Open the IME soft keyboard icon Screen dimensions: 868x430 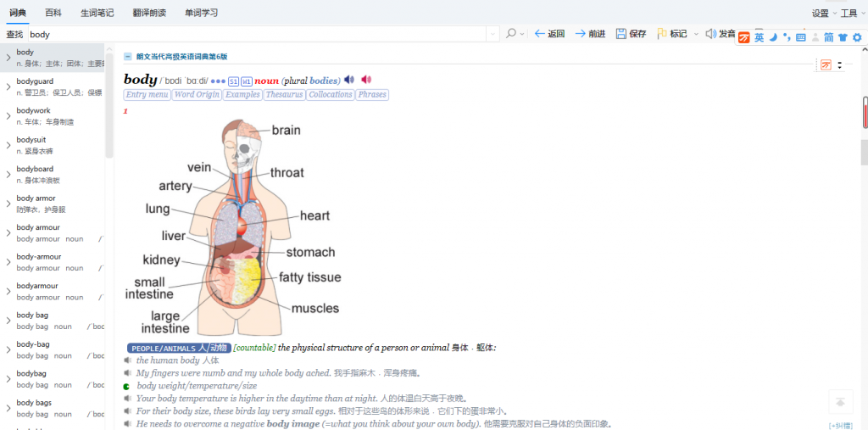pyautogui.click(x=800, y=37)
